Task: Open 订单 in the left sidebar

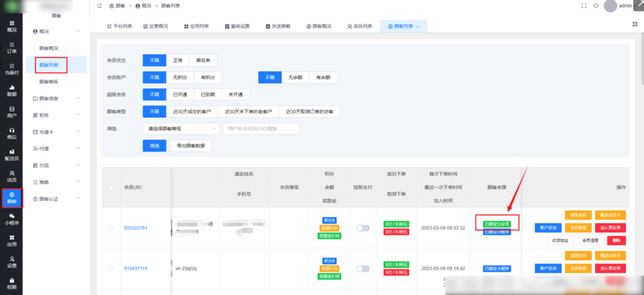Action: pyautogui.click(x=11, y=47)
